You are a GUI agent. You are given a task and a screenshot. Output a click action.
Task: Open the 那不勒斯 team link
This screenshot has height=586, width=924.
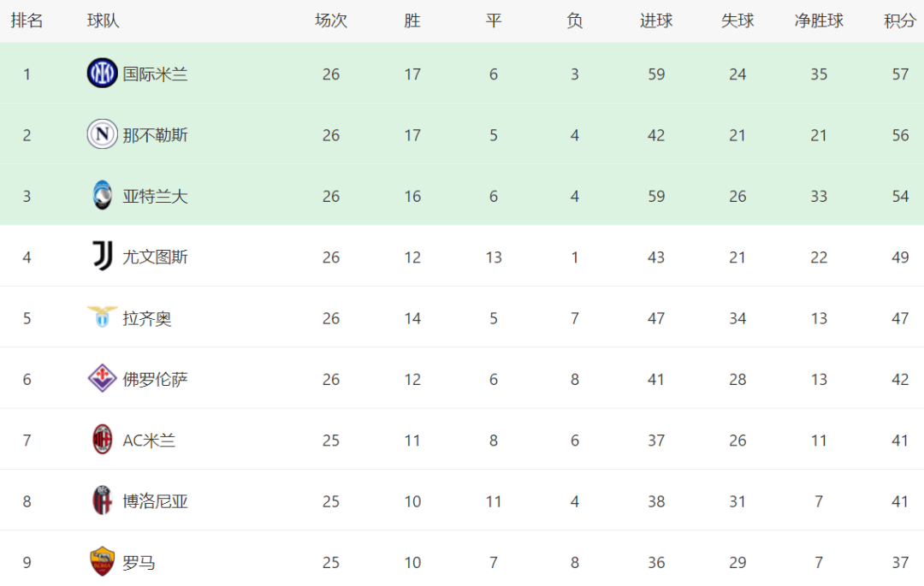click(155, 135)
